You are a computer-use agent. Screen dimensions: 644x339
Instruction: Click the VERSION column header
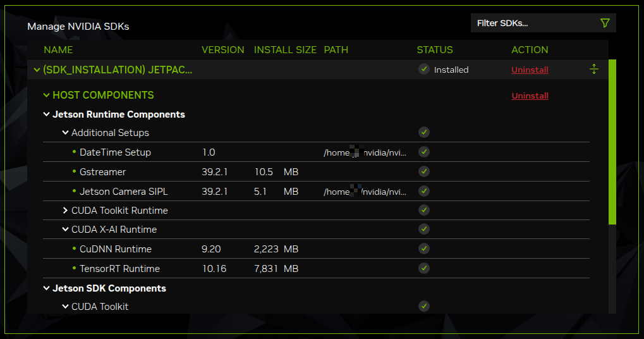click(222, 50)
